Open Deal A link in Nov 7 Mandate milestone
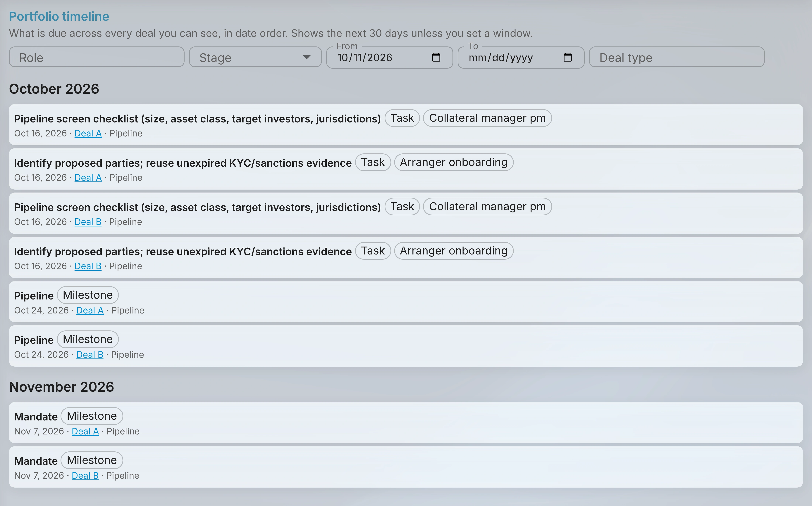This screenshot has width=812, height=506. coord(85,431)
